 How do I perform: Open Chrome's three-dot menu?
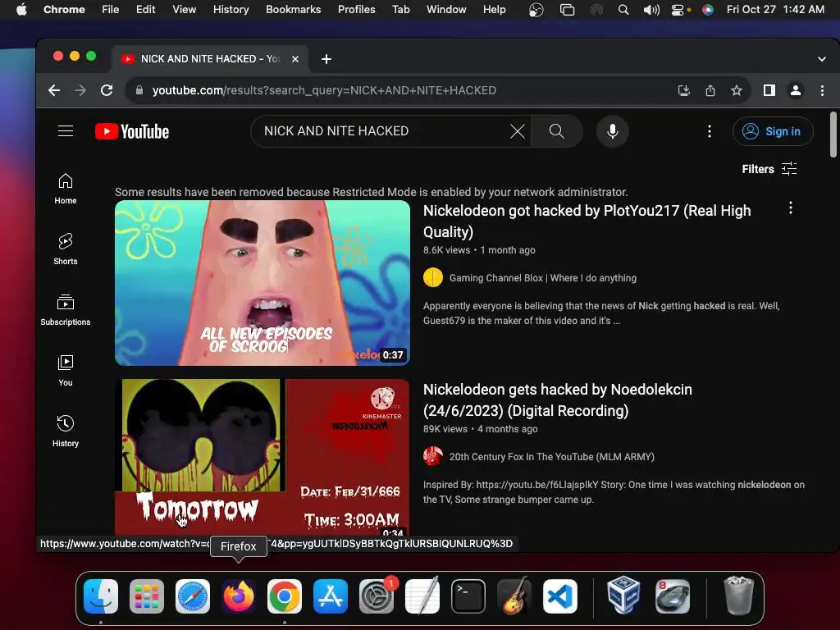point(822,90)
